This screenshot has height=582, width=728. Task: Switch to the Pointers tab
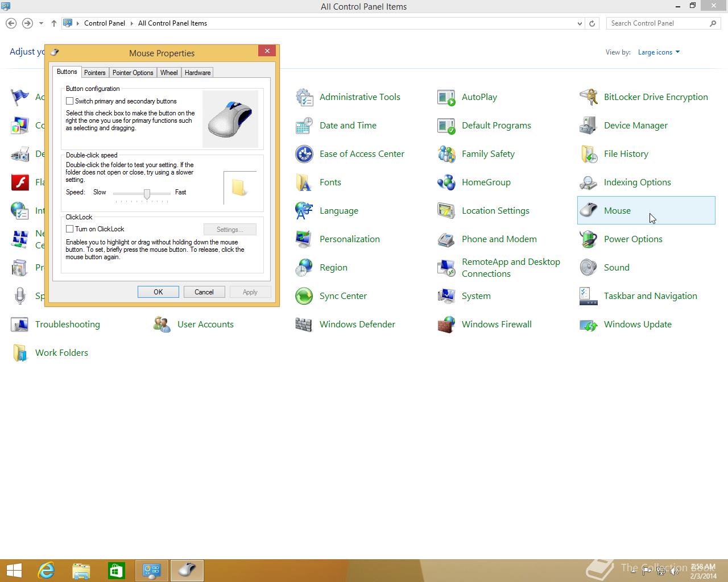pos(94,73)
